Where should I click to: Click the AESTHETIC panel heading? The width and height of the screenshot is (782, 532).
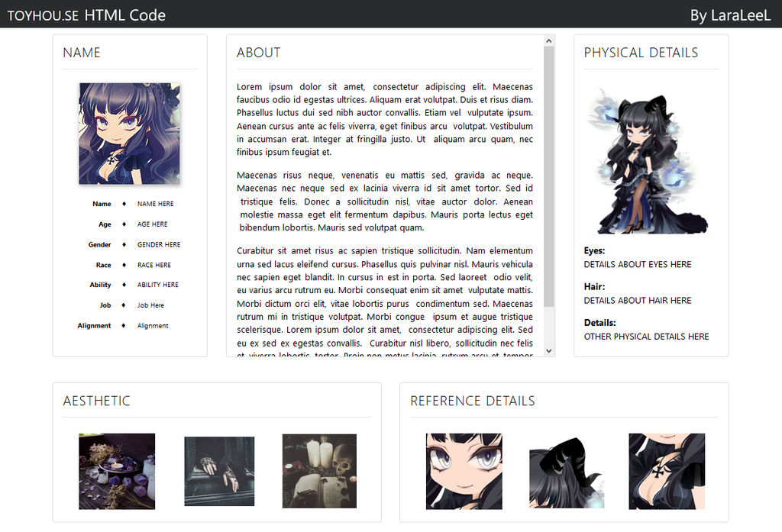coord(96,401)
